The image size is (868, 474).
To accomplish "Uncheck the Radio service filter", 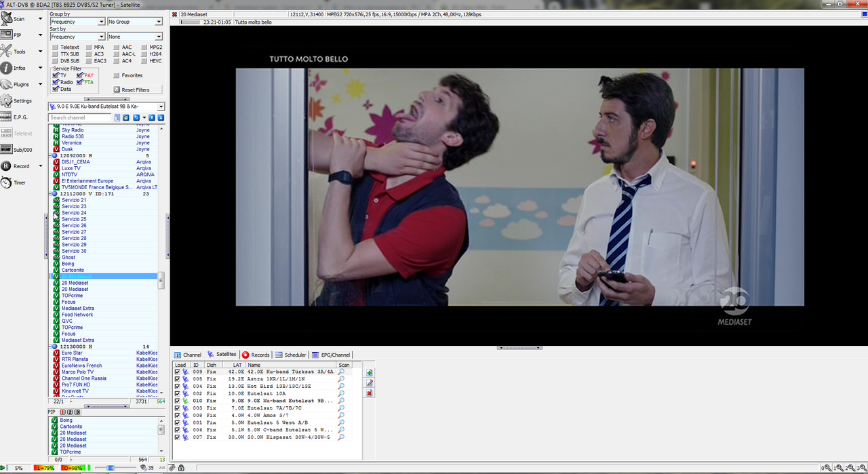I will [x=56, y=82].
